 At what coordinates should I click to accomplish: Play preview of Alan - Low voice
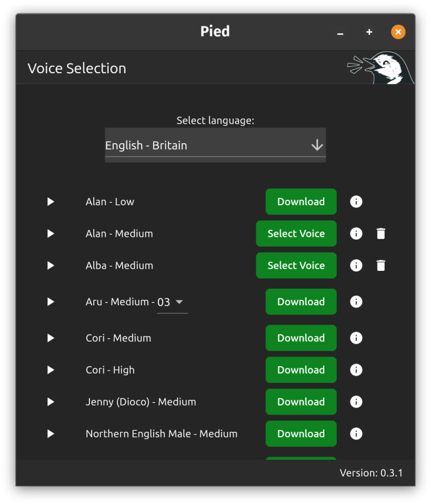51,202
